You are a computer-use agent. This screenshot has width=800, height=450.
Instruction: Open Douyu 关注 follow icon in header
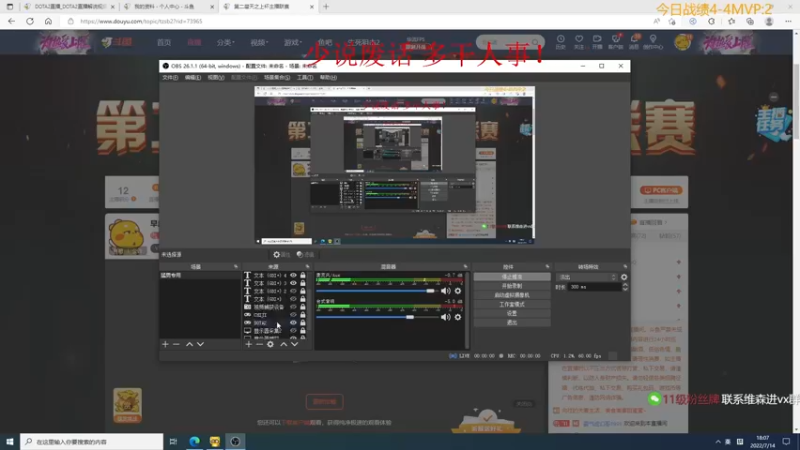click(579, 42)
